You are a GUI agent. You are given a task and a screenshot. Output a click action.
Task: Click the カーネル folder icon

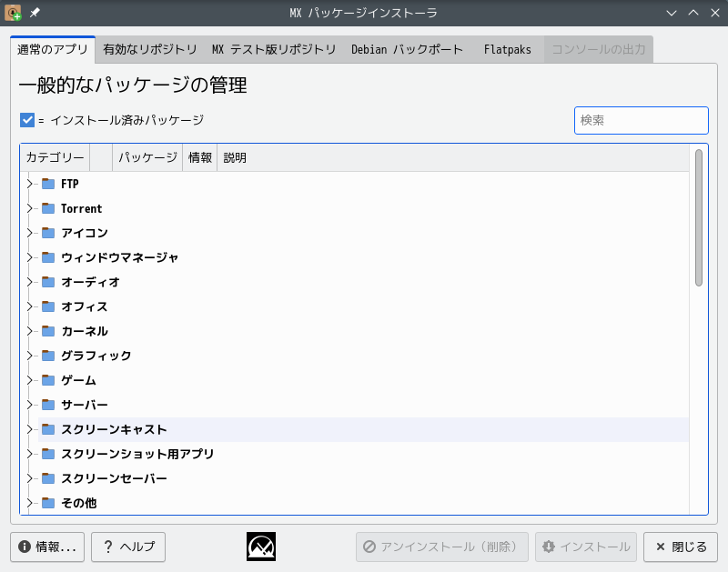pos(48,331)
